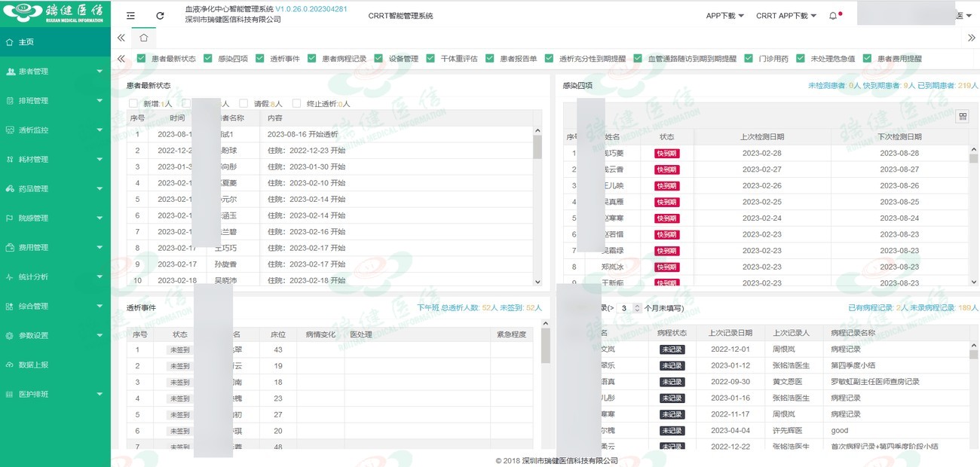Check the 终止透析 filter checkbox
This screenshot has height=467, width=980.
pos(296,104)
